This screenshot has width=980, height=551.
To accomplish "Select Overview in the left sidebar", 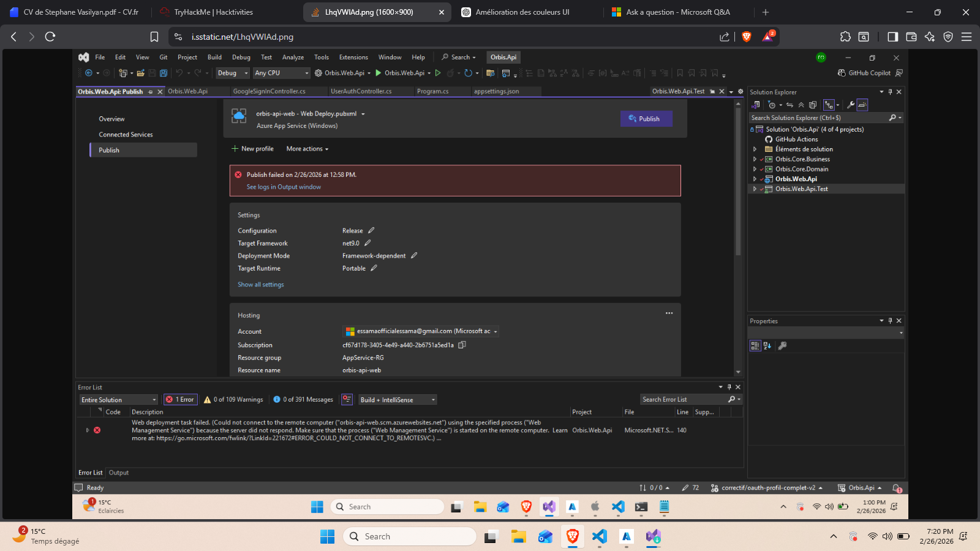I will [111, 119].
